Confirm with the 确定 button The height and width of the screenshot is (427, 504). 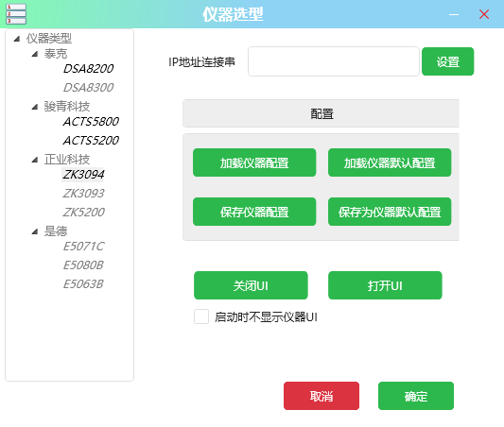[416, 396]
